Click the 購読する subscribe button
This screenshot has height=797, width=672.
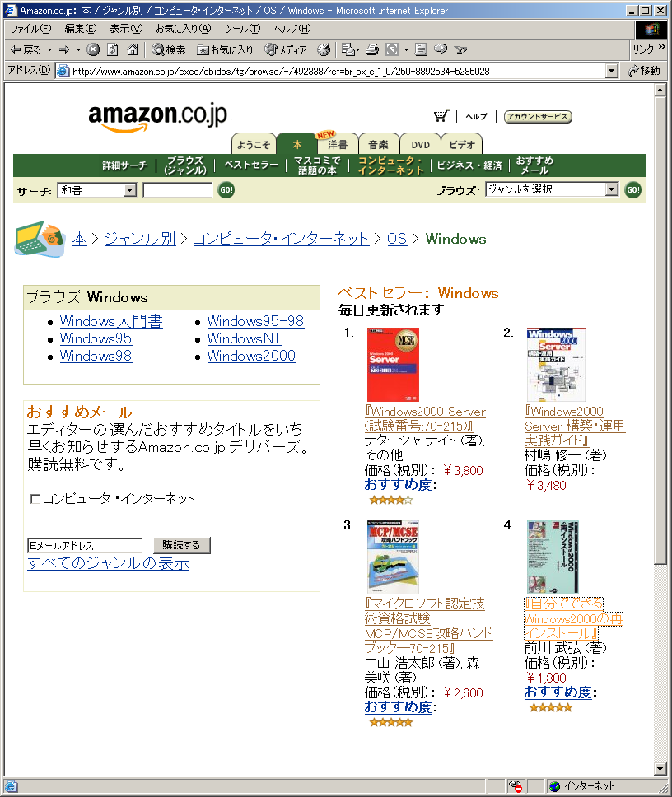(181, 545)
